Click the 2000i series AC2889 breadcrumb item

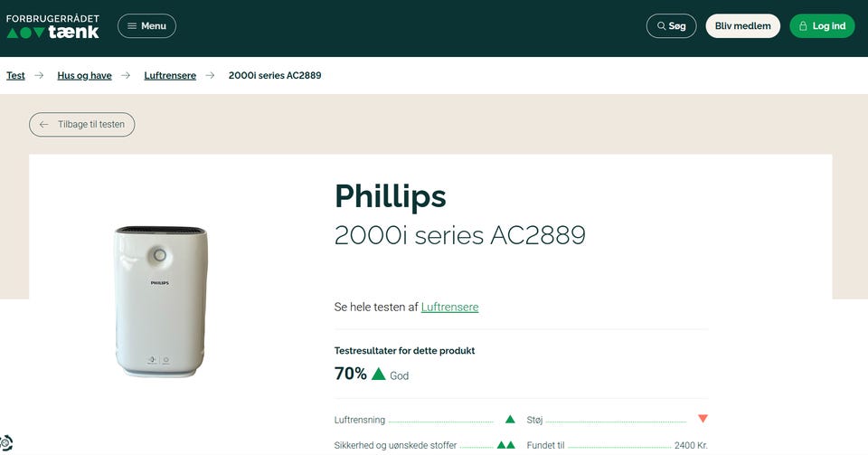[275, 76]
